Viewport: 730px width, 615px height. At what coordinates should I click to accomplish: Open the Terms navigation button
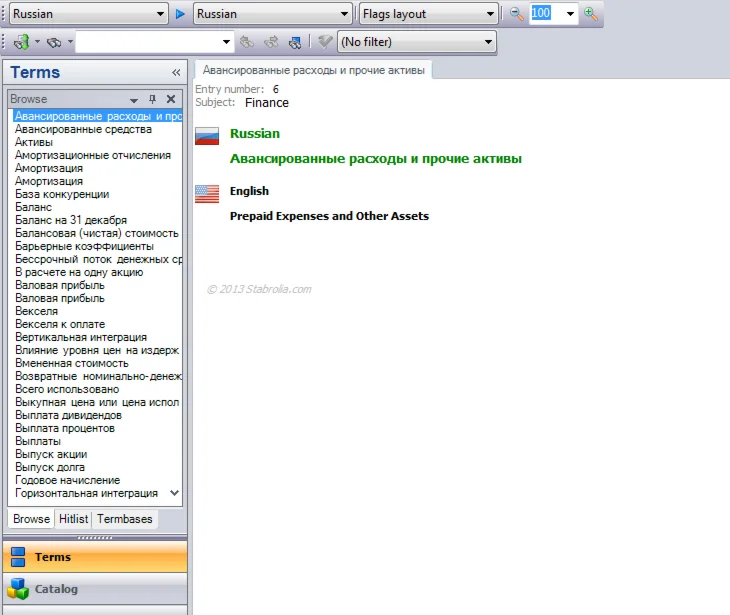[95, 557]
